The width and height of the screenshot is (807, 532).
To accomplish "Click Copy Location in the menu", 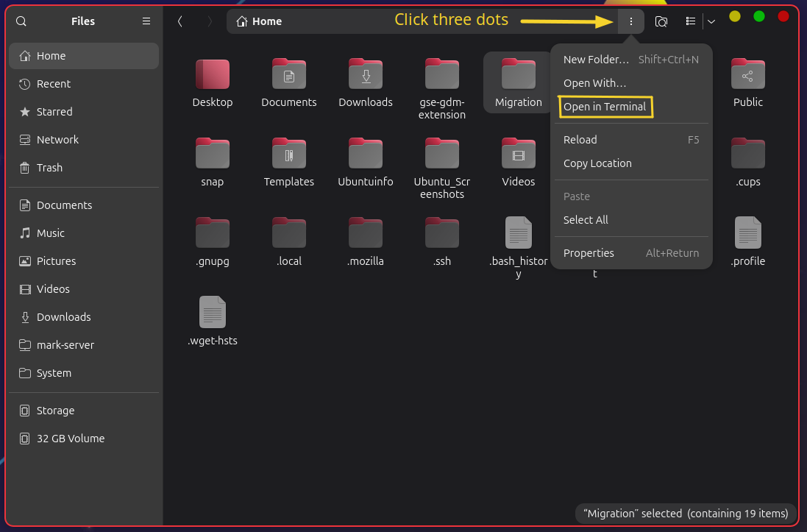I will click(x=597, y=163).
